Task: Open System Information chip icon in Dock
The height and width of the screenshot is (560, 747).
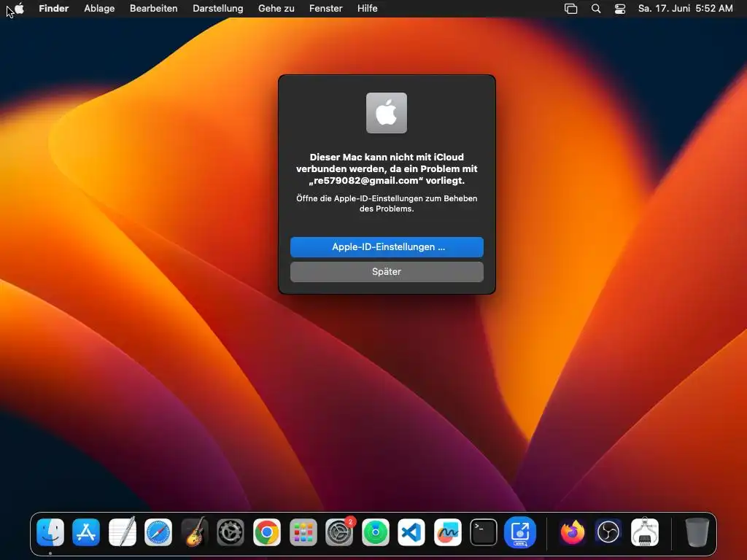Action: 645,532
